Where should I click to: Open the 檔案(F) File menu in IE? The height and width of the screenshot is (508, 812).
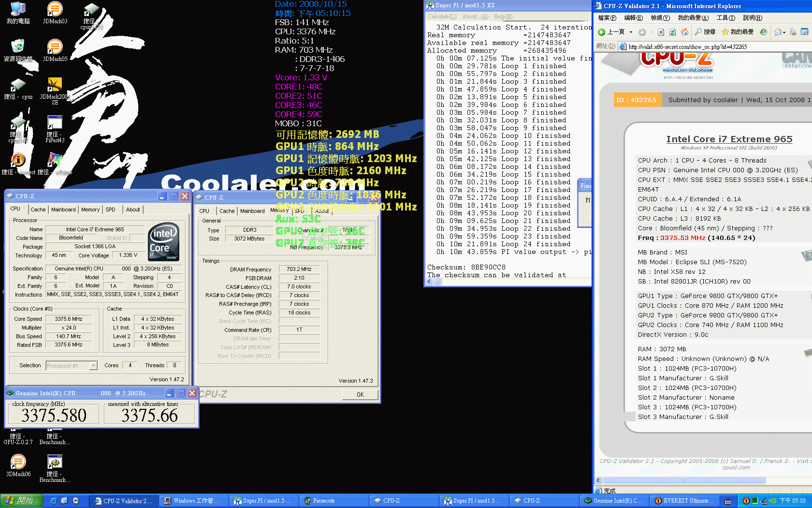pos(607,18)
